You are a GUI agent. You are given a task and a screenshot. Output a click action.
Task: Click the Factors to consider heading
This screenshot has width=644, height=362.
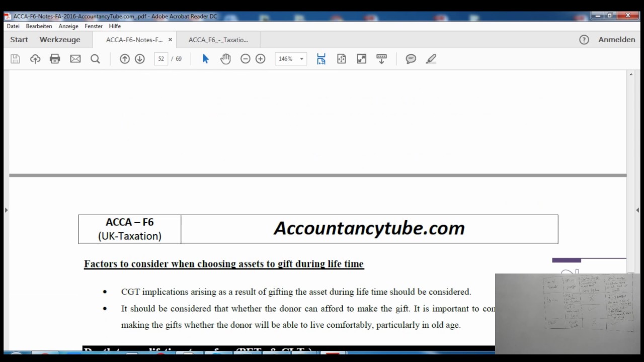click(224, 264)
